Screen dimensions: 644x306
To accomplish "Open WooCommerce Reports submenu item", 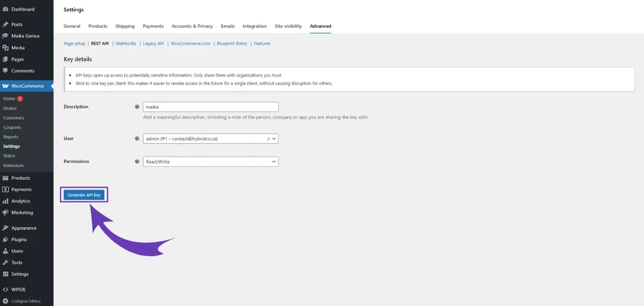I will 11,137.
